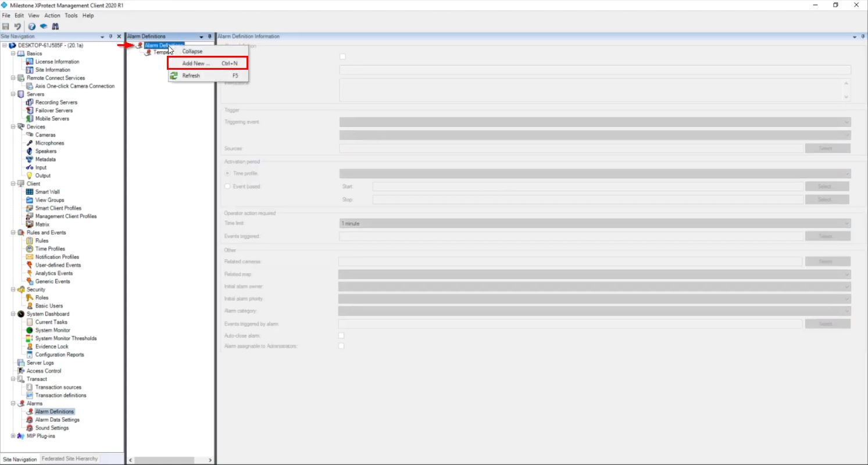The height and width of the screenshot is (465, 868).
Task: Click the Microphones icon in the tree
Action: pos(30,143)
